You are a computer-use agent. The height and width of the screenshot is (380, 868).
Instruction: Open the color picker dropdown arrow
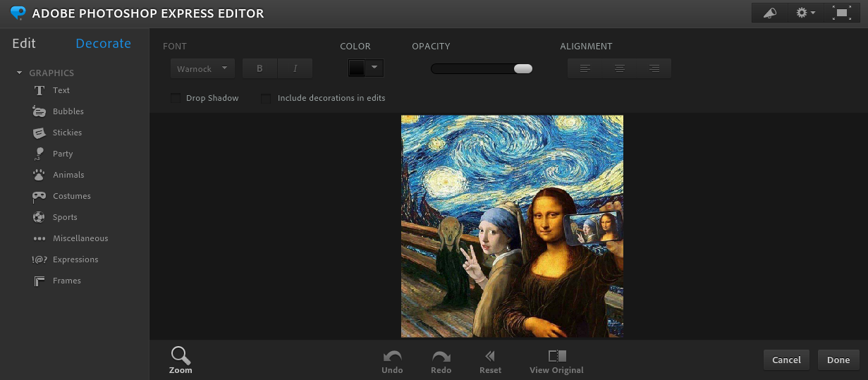pyautogui.click(x=375, y=68)
